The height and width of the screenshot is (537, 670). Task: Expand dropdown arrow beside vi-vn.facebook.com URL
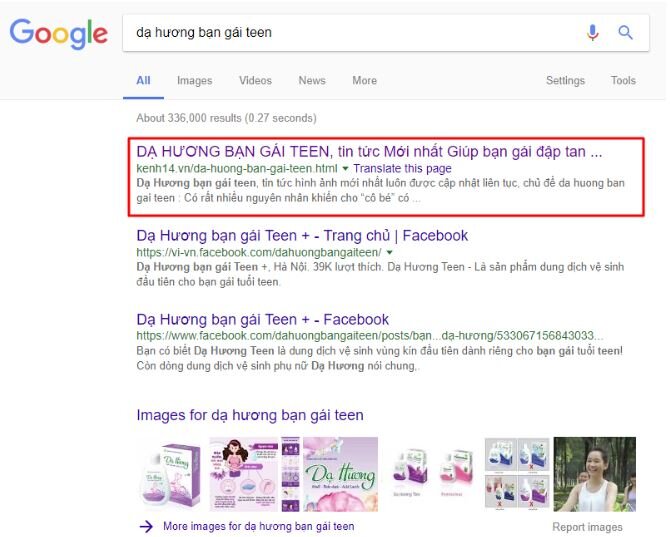point(389,252)
